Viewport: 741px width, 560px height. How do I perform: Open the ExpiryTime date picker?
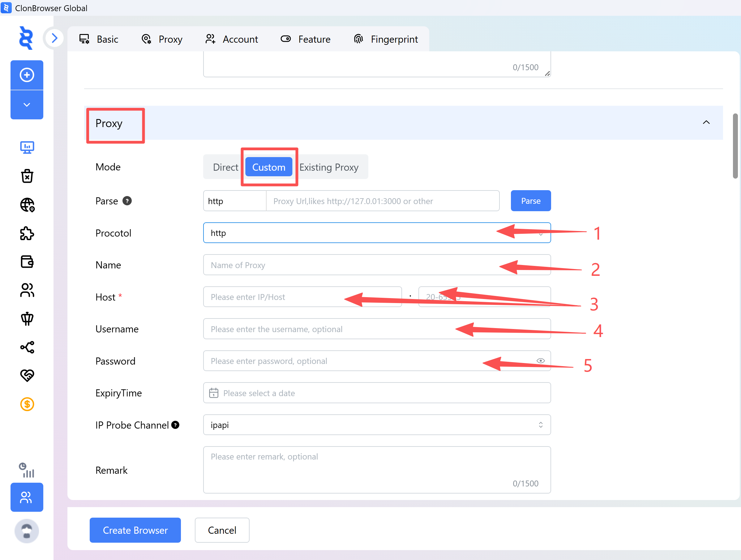point(377,393)
